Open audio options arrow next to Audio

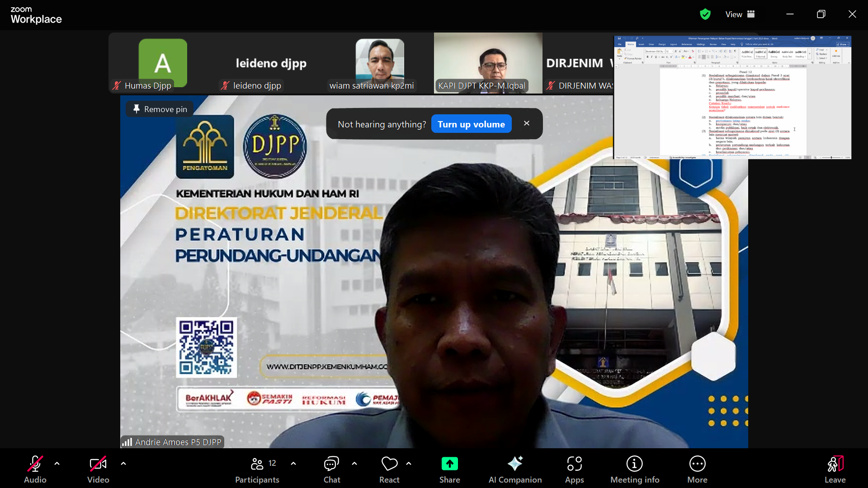pyautogui.click(x=57, y=464)
